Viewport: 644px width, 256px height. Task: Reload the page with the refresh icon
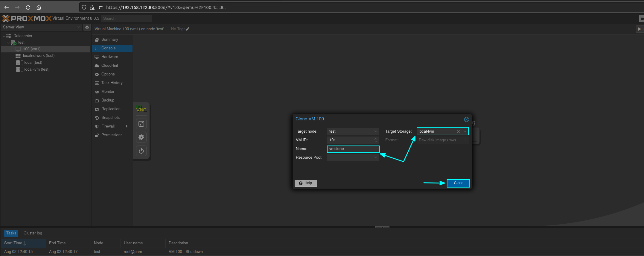click(x=28, y=7)
